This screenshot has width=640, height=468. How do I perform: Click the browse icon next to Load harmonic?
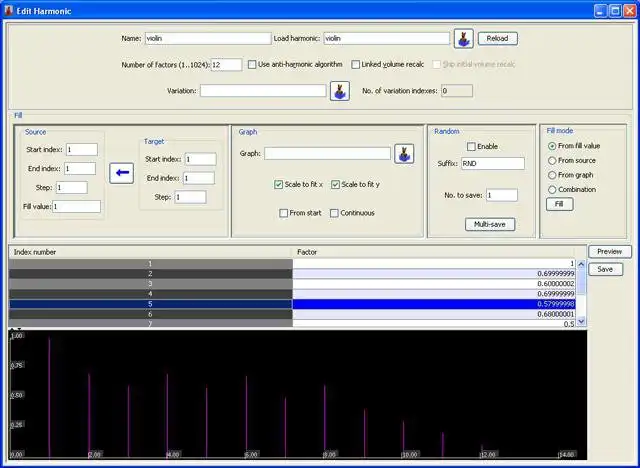pos(463,39)
